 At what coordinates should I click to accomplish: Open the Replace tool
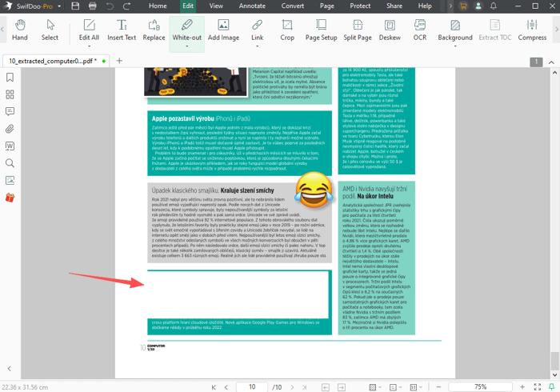click(154, 30)
